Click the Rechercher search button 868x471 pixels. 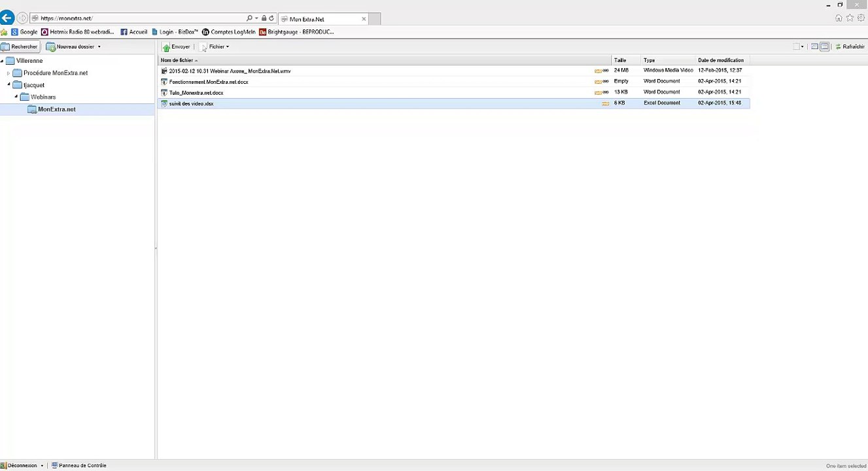coord(20,46)
